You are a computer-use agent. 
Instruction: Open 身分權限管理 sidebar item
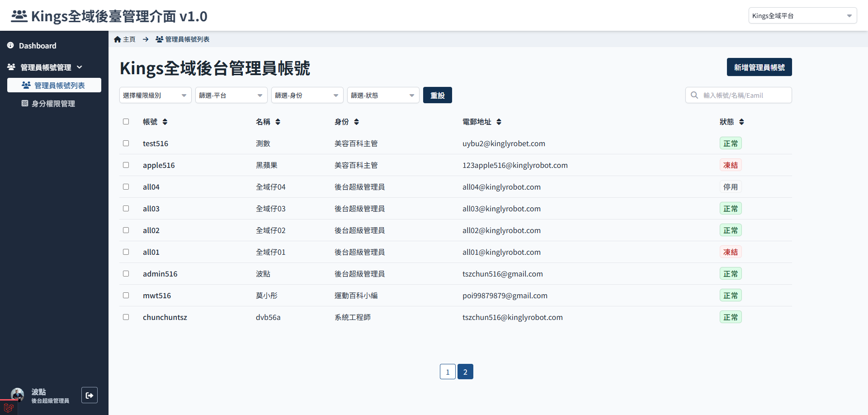[54, 103]
